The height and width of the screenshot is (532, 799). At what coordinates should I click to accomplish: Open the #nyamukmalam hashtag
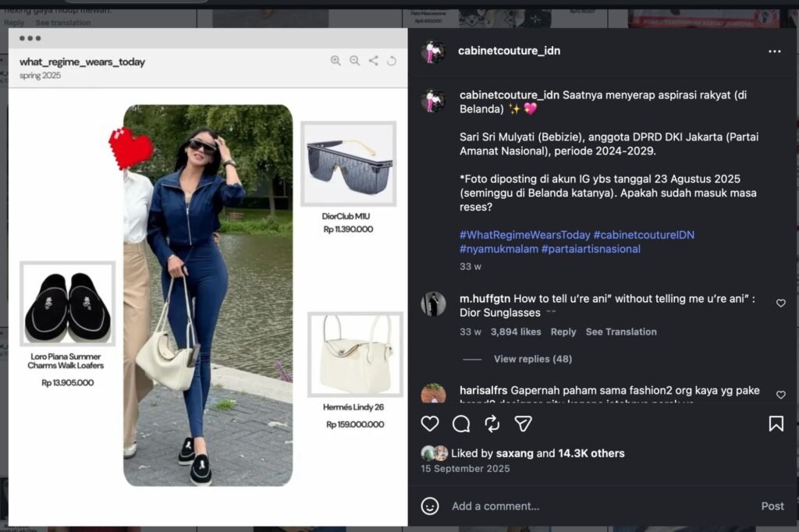click(499, 249)
